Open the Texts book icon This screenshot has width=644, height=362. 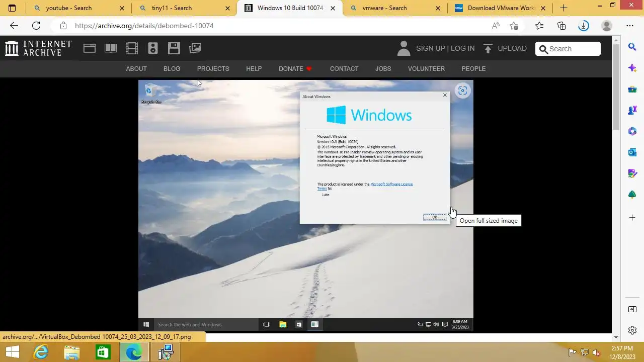[111, 48]
